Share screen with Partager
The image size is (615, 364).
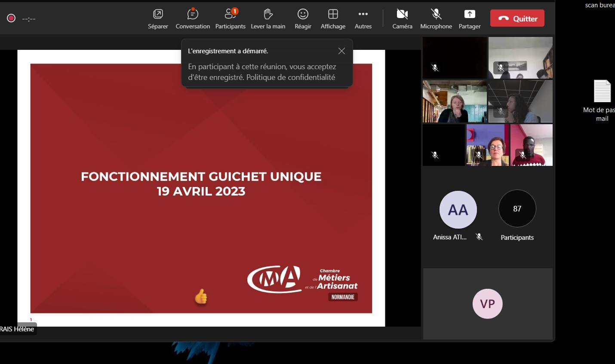coord(470,19)
